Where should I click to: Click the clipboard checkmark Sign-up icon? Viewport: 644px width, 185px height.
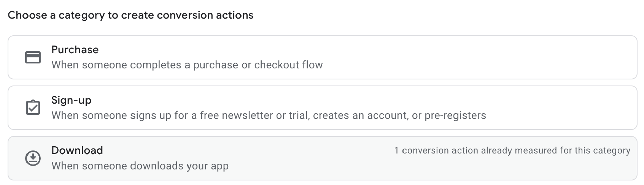coord(33,107)
